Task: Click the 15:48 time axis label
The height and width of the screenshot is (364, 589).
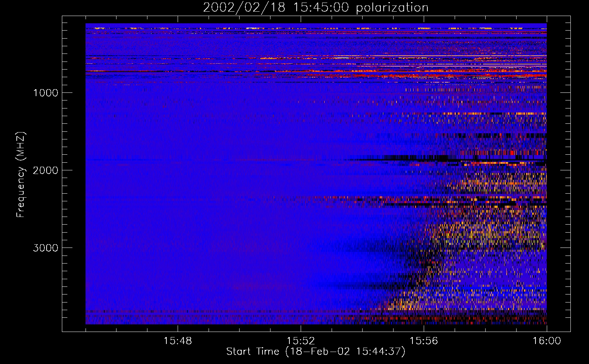Action: pyautogui.click(x=178, y=341)
